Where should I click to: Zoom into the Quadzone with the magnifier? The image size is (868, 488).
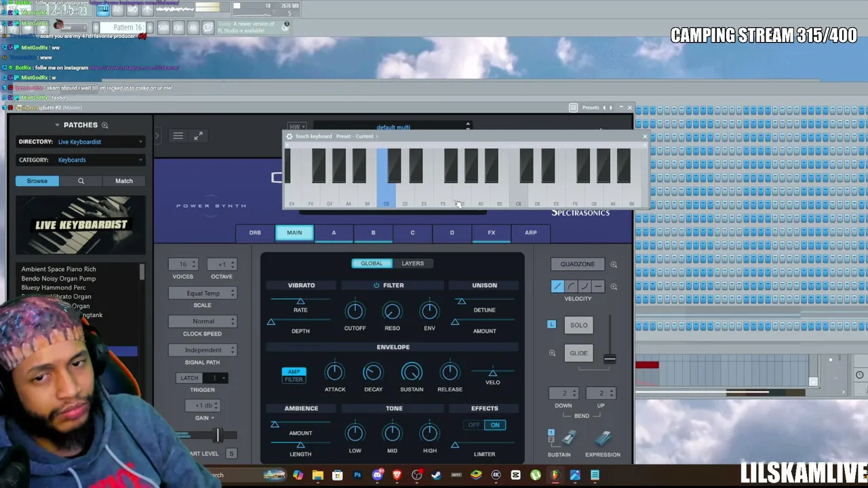[614, 264]
